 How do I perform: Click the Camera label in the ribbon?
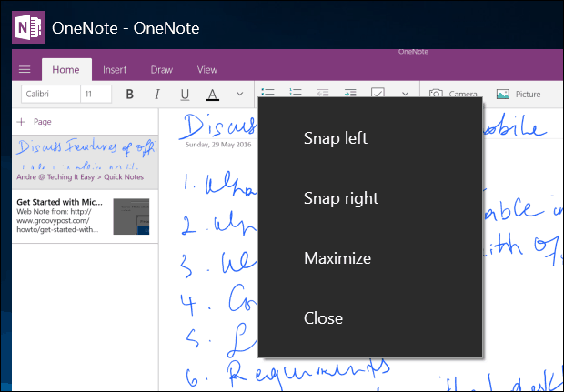(462, 94)
